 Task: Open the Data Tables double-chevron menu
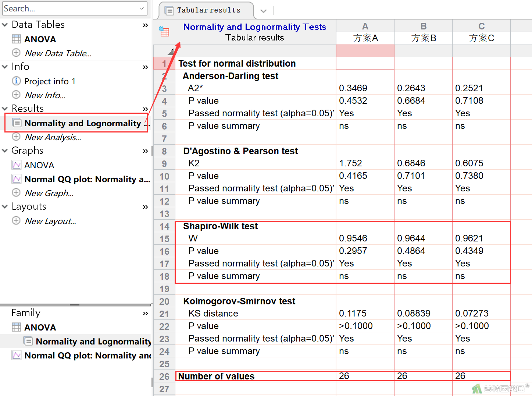pyautogui.click(x=145, y=25)
